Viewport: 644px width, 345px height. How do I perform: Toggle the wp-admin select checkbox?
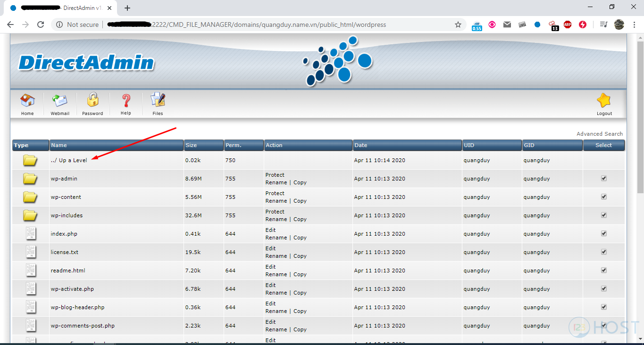click(604, 179)
